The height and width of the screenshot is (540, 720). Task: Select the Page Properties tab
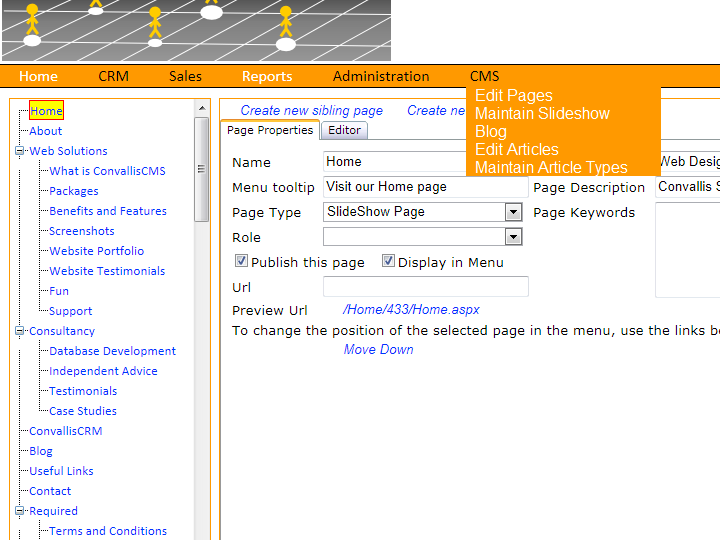(269, 130)
